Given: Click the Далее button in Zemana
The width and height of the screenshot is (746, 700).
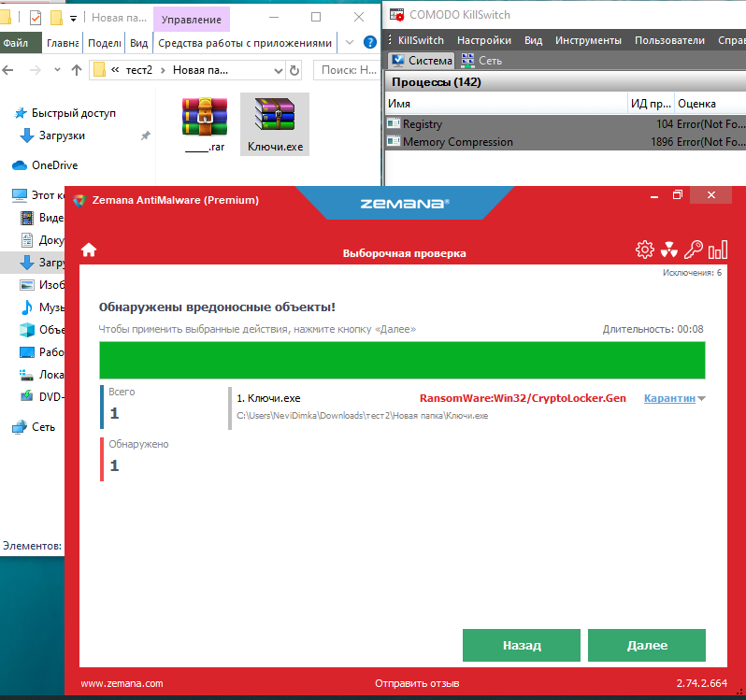Looking at the screenshot, I should coord(647,645).
